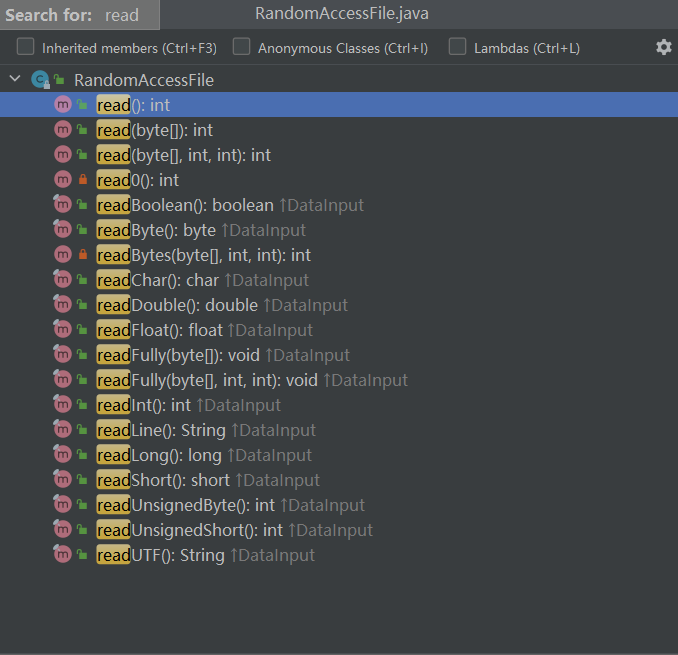Enable the Lambdas checkbox

[457, 47]
